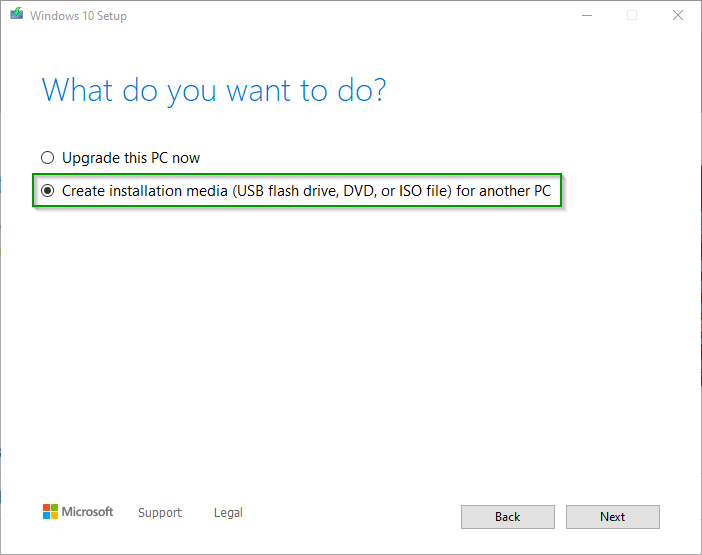The height and width of the screenshot is (555, 702).
Task: Click the word "Upgrade" in the first option
Action: 88,158
